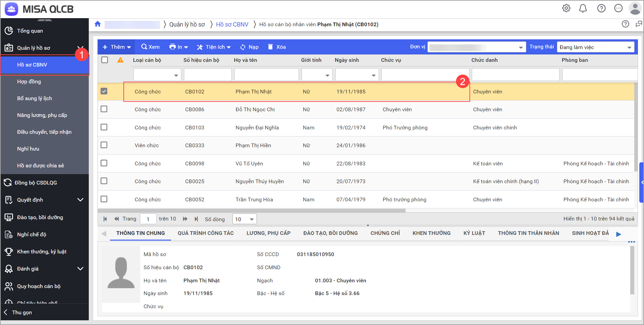The height and width of the screenshot is (325, 644).
Task: Open the Số dòng rows-per-page dropdown
Action: tap(244, 219)
